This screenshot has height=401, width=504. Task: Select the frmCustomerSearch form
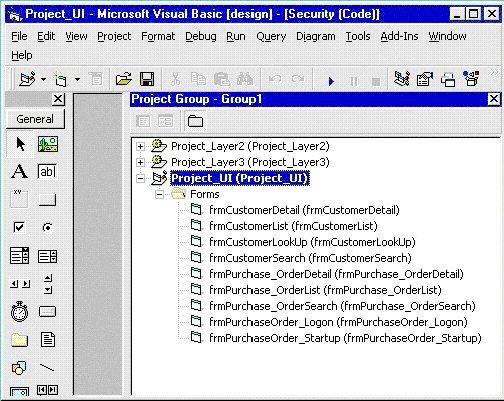point(310,258)
